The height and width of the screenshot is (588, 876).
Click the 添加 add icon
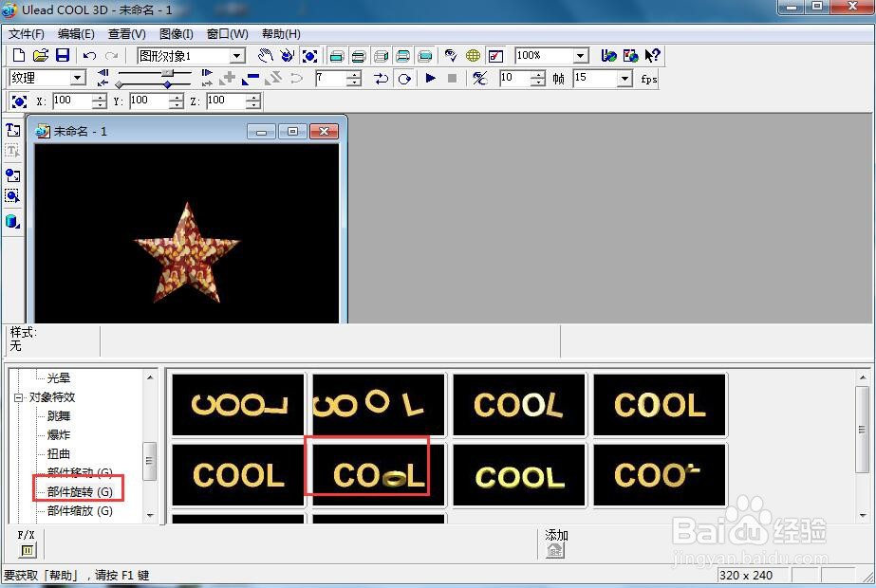(x=555, y=550)
